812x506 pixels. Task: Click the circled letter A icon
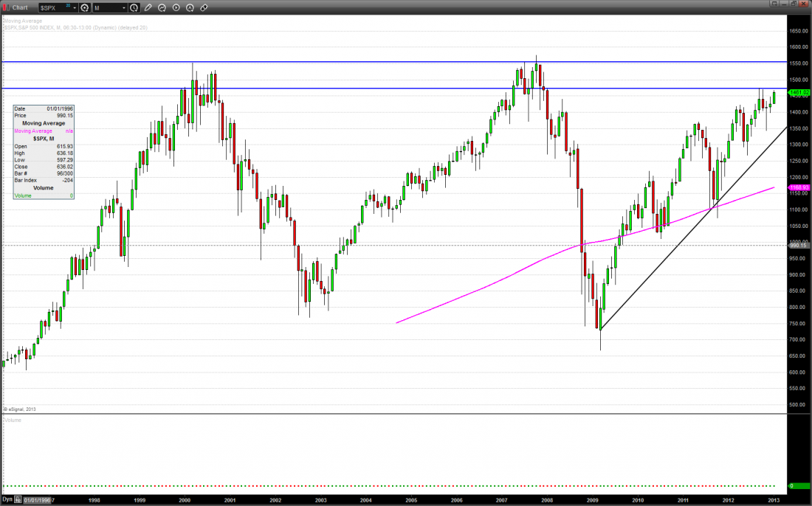point(190,7)
